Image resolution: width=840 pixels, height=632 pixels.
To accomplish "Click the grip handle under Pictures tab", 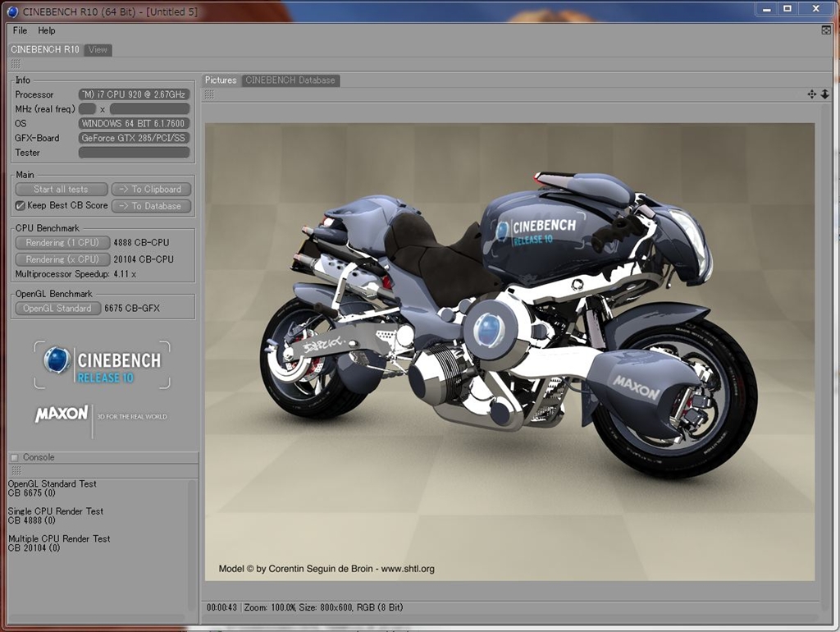I will pos(209,95).
